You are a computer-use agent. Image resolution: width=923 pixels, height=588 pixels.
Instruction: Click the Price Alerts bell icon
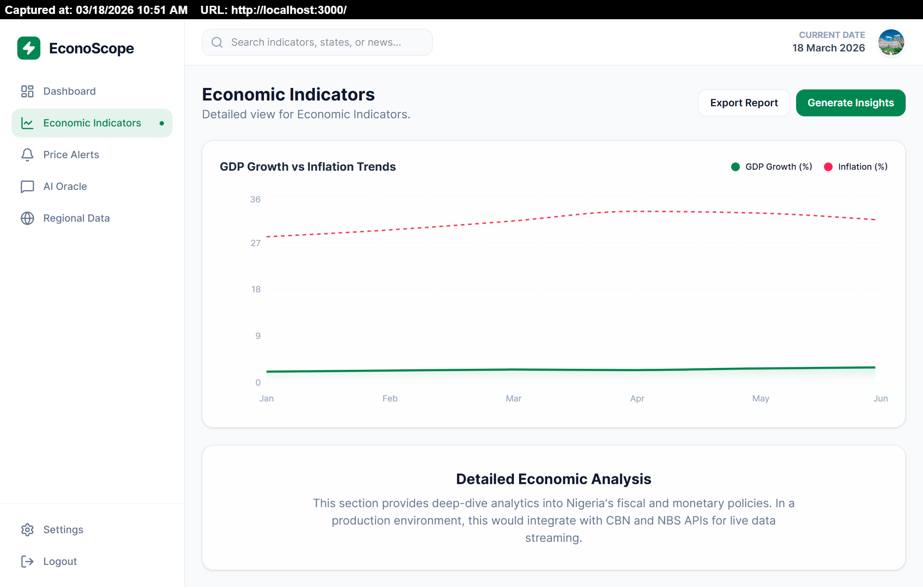click(27, 155)
